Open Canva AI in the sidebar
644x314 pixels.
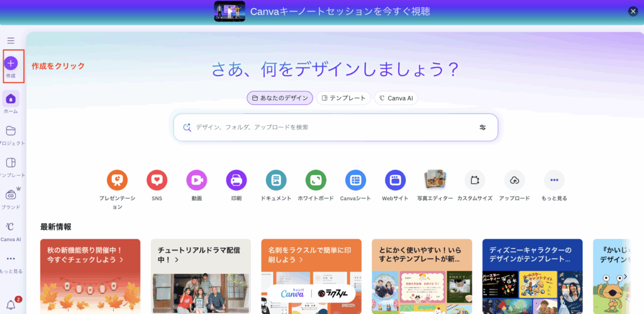click(11, 227)
